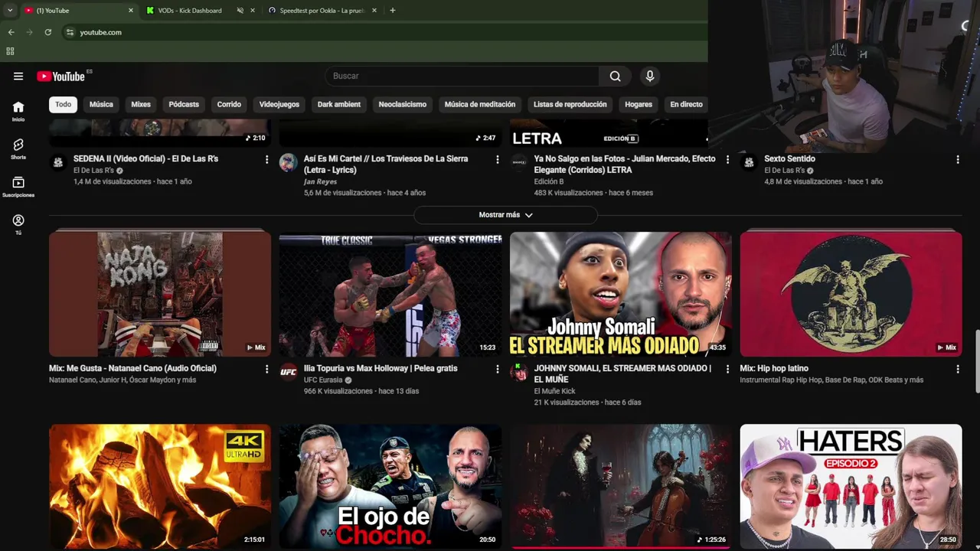Open options for Mix: Hip hop latino

(957, 369)
